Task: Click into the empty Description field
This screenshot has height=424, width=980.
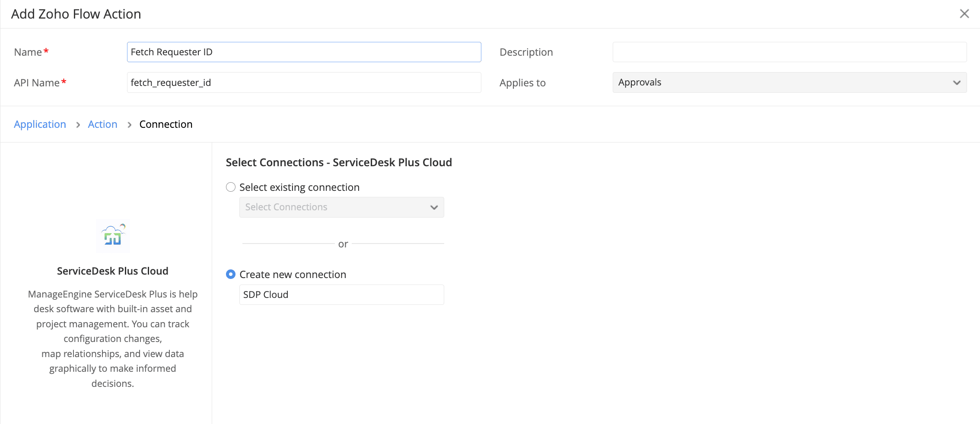Action: tap(789, 52)
